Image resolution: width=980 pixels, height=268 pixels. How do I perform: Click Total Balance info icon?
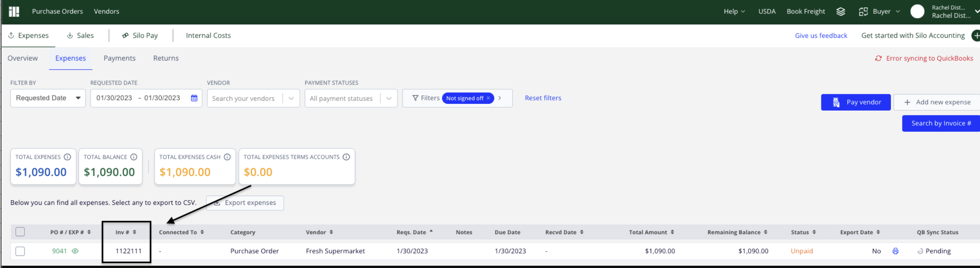coord(134,157)
